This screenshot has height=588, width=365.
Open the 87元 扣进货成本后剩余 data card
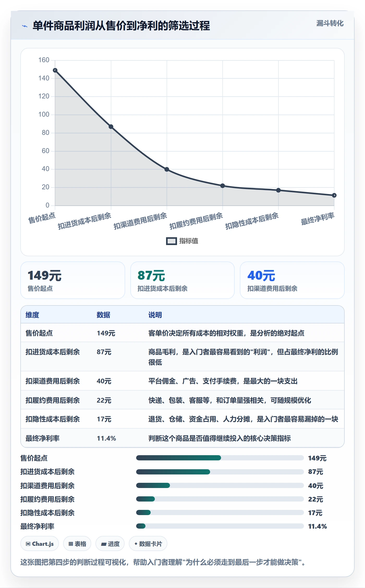[x=182, y=280]
